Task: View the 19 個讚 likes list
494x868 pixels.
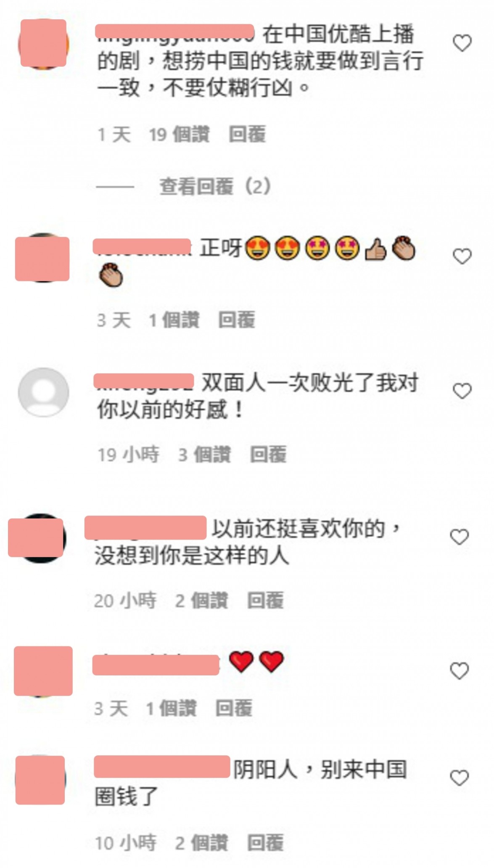Action: click(179, 135)
